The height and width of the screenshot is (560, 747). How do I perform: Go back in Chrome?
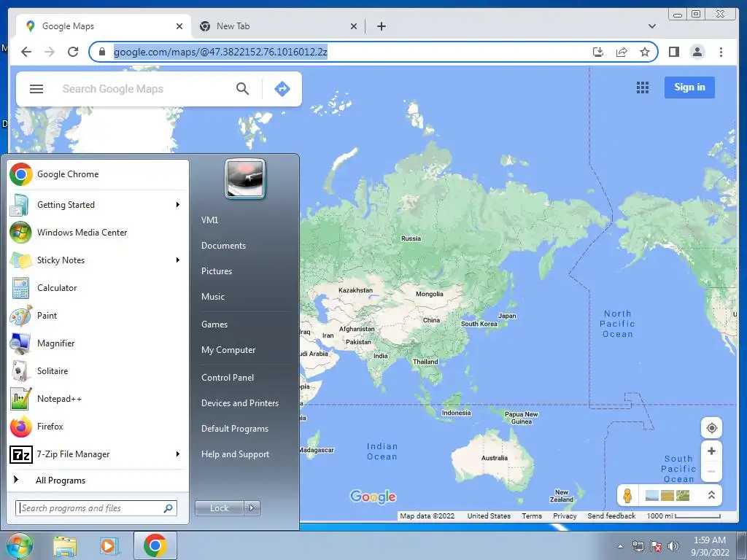(26, 52)
